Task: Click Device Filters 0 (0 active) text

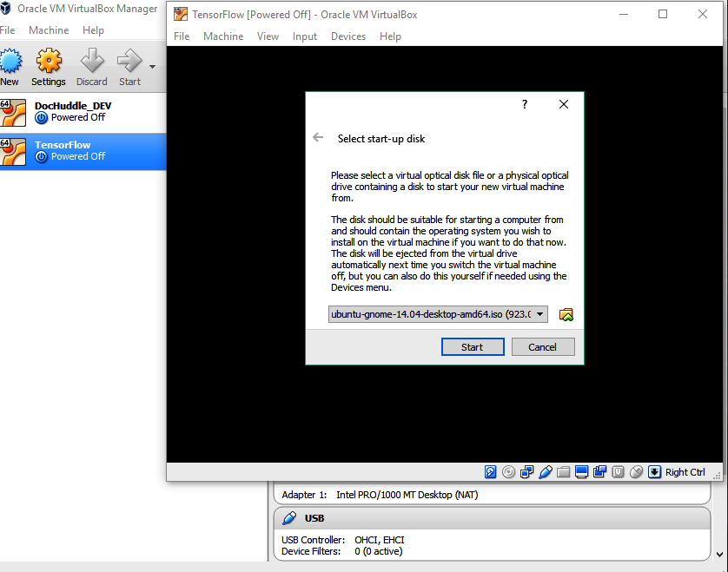Action: click(341, 551)
